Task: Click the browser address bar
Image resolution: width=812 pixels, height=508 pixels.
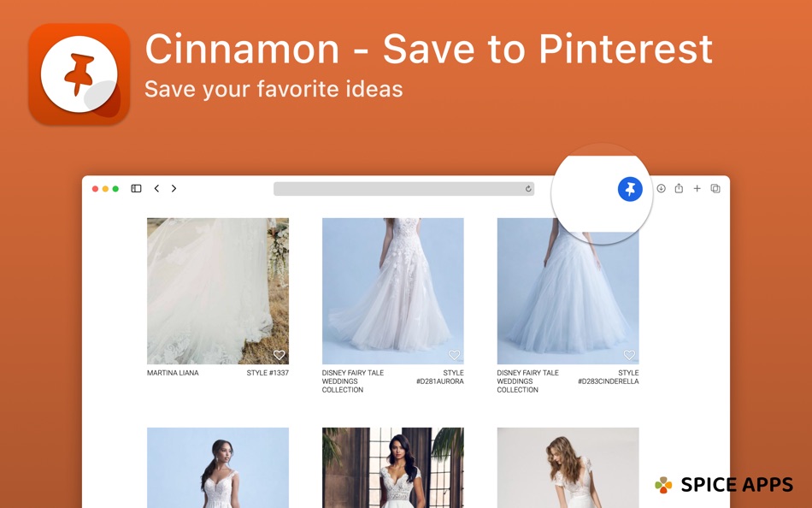Action: (x=404, y=189)
